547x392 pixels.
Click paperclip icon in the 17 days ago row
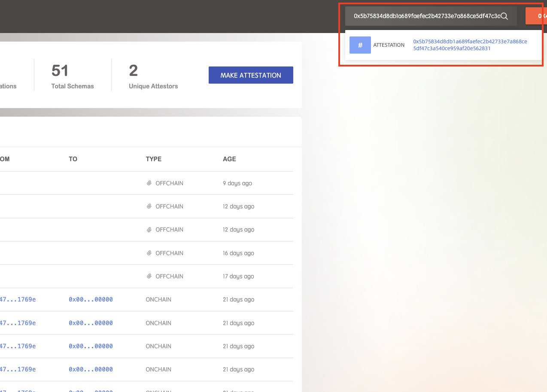click(149, 276)
